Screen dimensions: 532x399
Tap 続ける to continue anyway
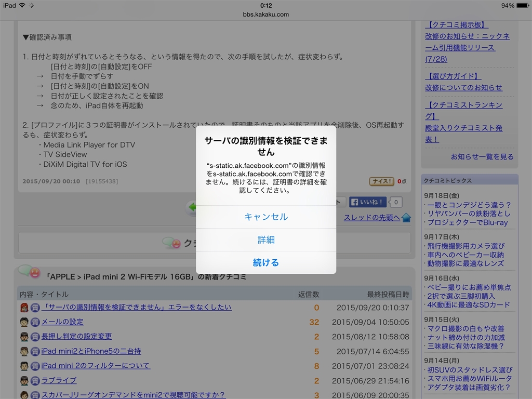[266, 262]
